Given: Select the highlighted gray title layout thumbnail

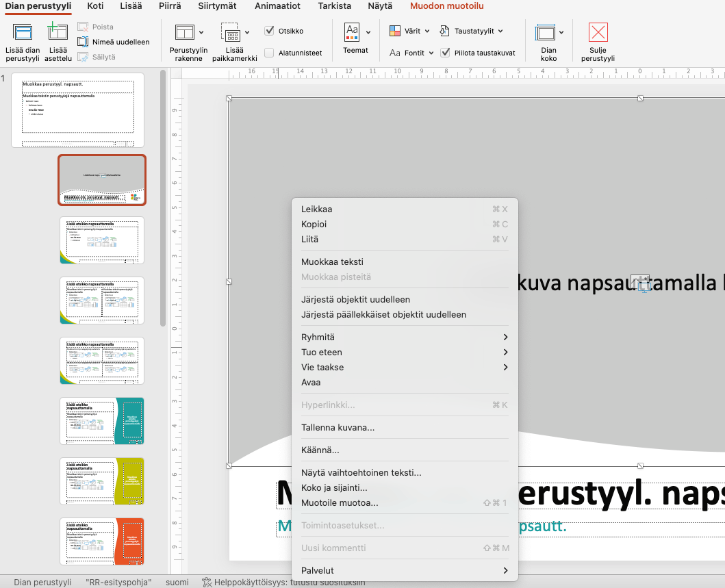Looking at the screenshot, I should point(102,180).
